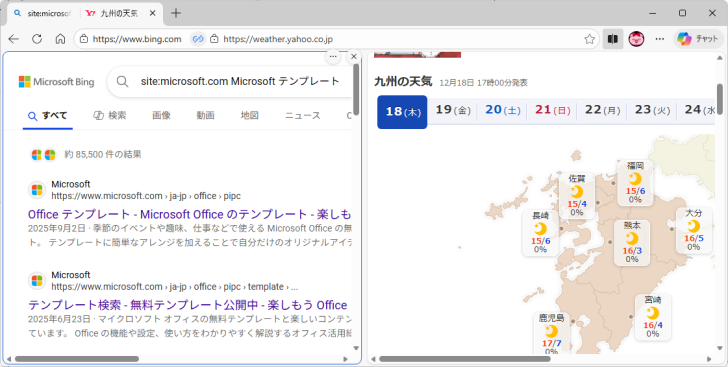Select forecast date 23(火)
The height and width of the screenshot is (367, 728).
tap(652, 110)
